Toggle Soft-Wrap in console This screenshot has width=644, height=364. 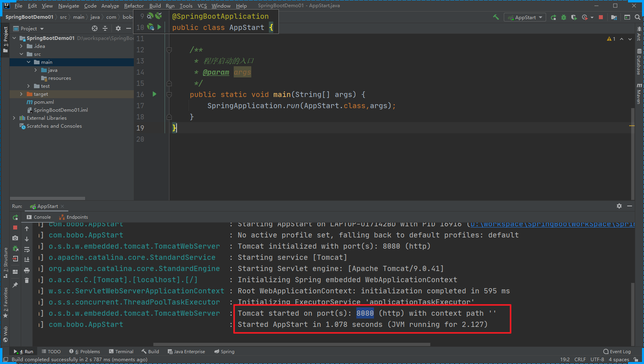pyautogui.click(x=27, y=249)
